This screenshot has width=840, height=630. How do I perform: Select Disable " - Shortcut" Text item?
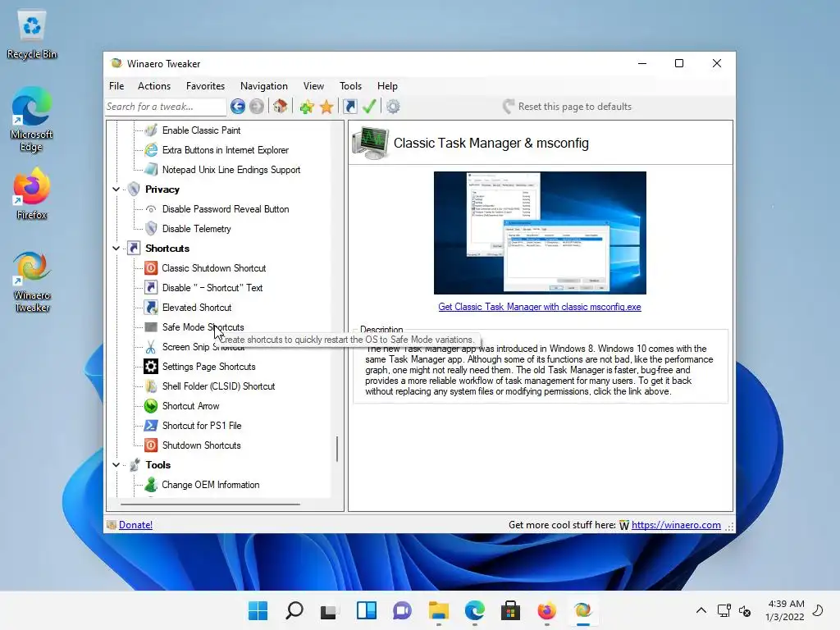coord(212,288)
